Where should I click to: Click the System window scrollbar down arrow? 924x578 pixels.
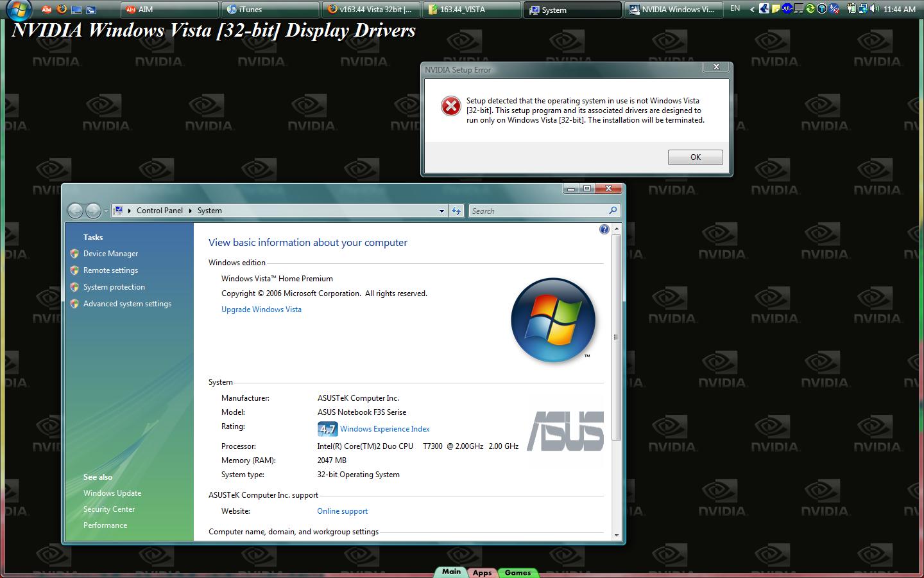(x=617, y=535)
